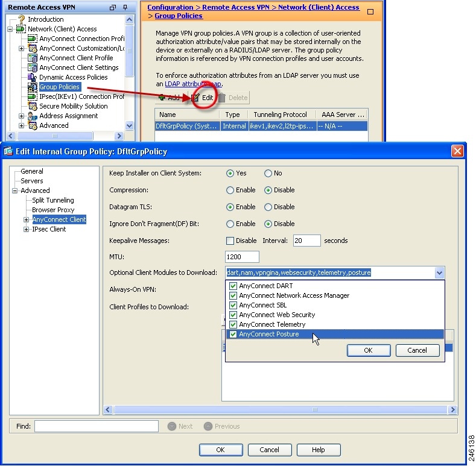Expand the AnyConnect Client node
Image resolution: width=476 pixels, height=466 pixels.
point(26,219)
